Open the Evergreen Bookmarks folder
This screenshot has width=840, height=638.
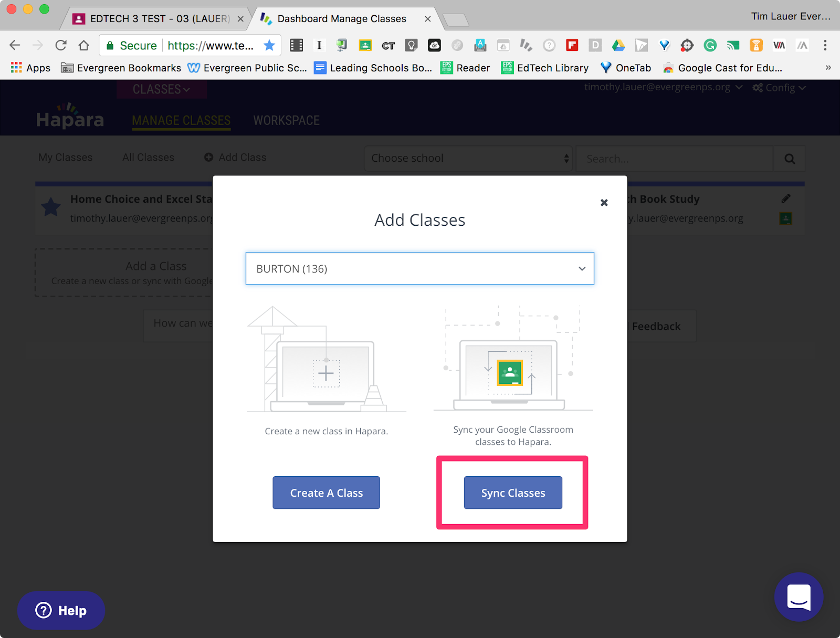121,68
